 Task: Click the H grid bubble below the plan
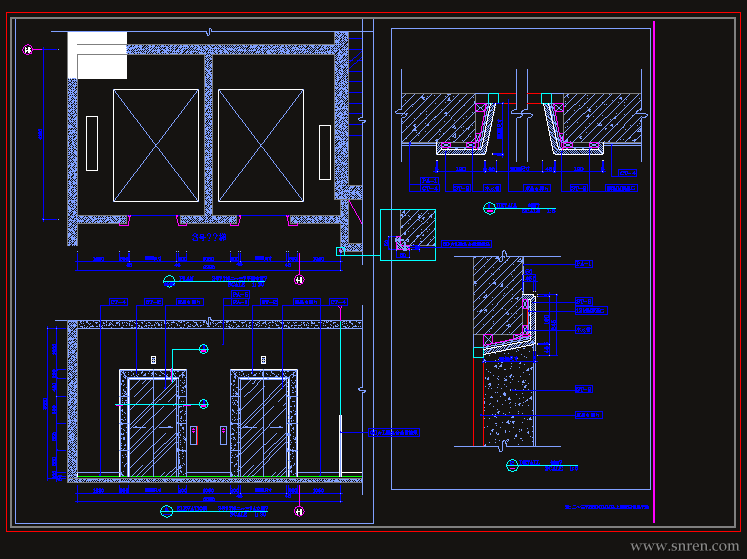click(x=299, y=280)
